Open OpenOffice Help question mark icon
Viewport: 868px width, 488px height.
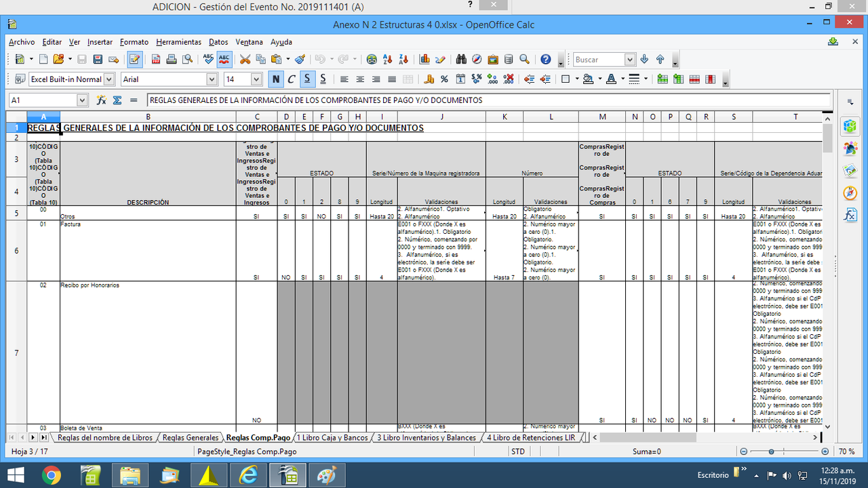pos(546,60)
